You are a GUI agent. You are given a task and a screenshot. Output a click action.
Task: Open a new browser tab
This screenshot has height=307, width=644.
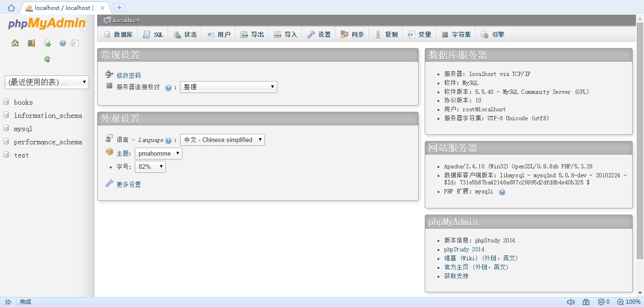(119, 8)
